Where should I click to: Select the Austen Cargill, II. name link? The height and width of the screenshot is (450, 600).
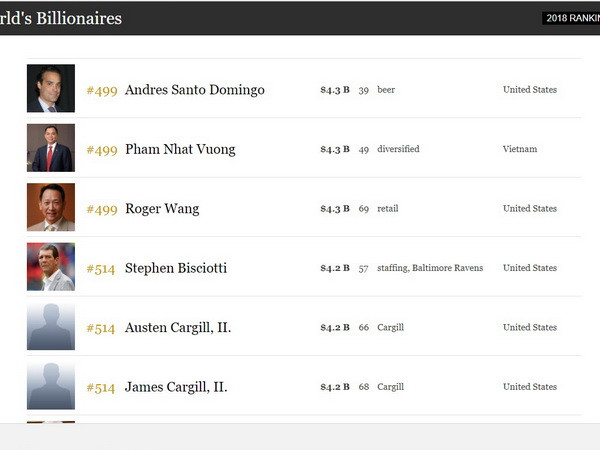177,328
